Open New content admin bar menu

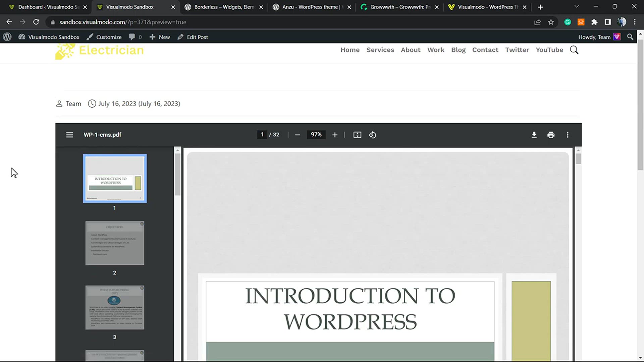pos(160,37)
